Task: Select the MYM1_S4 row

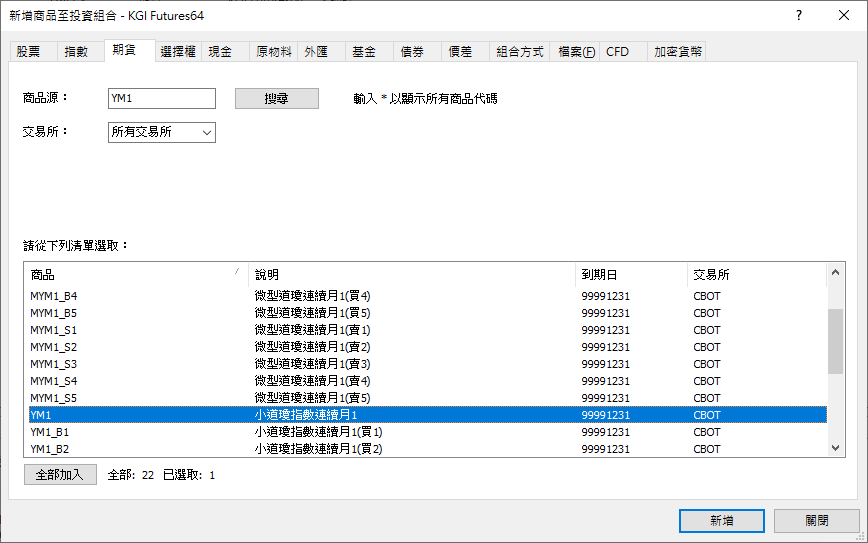Action: tap(427, 381)
